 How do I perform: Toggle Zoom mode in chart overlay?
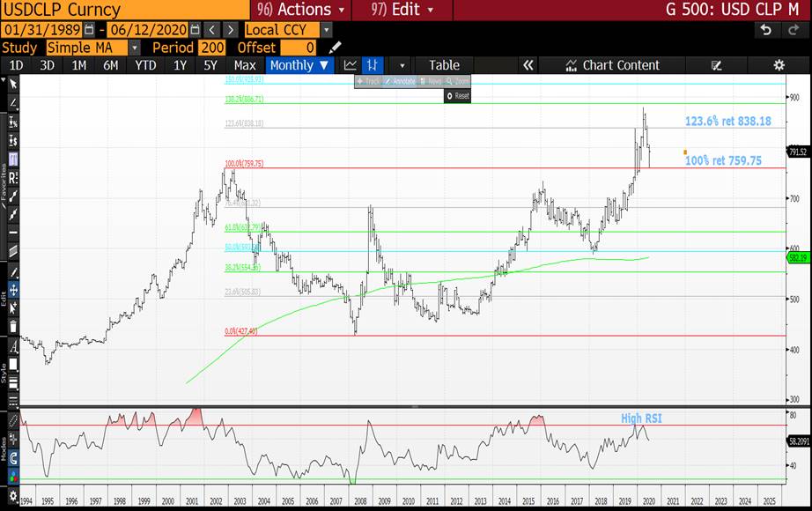[x=457, y=81]
